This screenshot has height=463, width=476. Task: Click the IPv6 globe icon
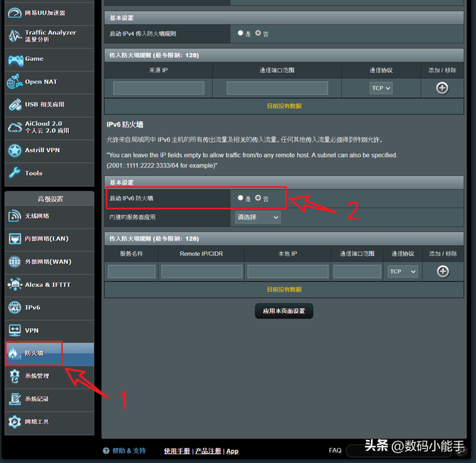point(15,307)
